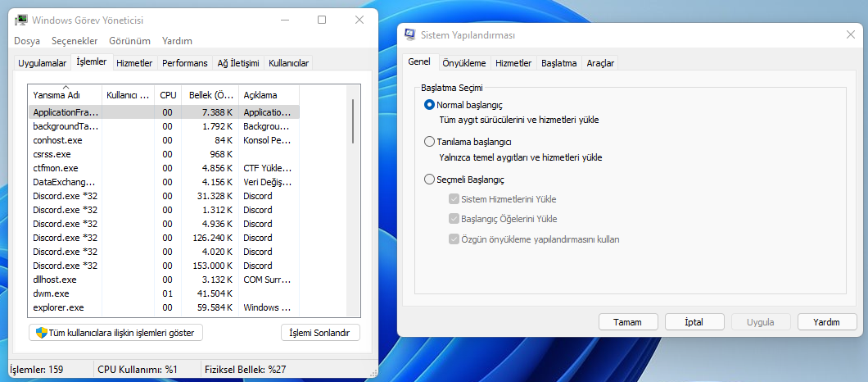Select conhost.exe process row
The height and width of the screenshot is (382, 868).
tap(164, 140)
